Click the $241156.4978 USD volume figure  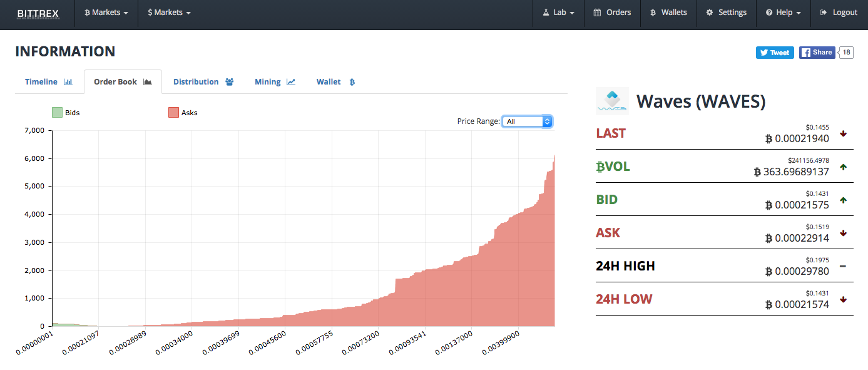(809, 160)
